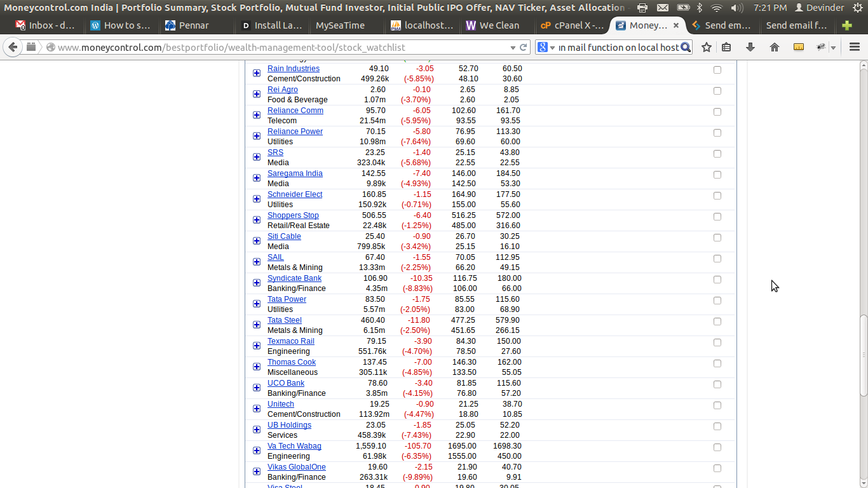Tick the checkbox for Texmaco Rail

coord(717,342)
